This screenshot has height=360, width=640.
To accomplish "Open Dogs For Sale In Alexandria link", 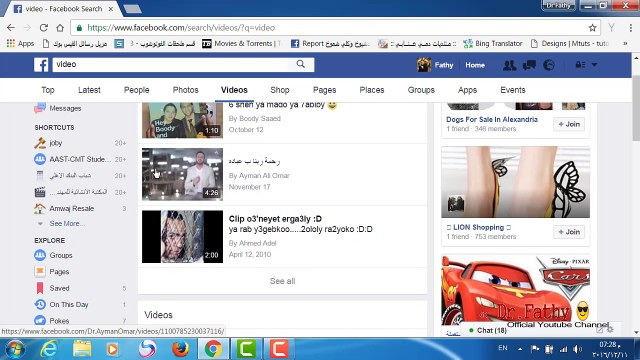I will 492,120.
